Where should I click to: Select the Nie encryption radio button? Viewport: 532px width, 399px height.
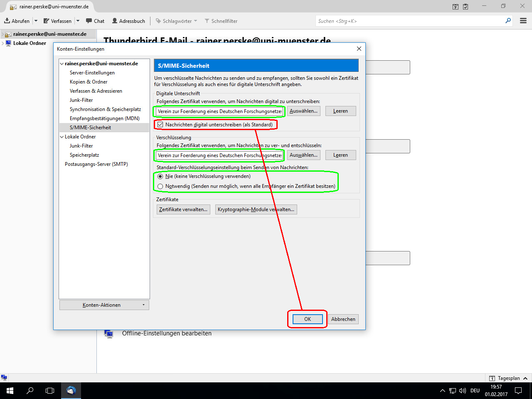tap(160, 176)
